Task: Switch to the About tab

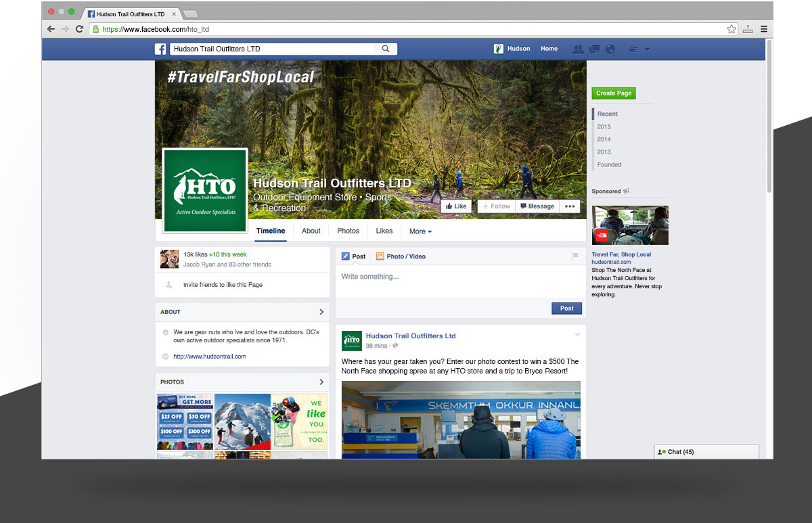Action: point(311,231)
